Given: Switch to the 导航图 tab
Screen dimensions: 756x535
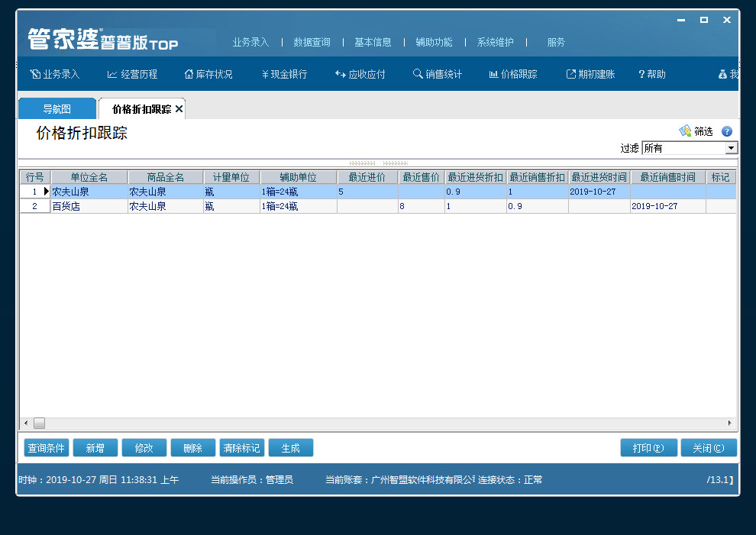Looking at the screenshot, I should (57, 109).
